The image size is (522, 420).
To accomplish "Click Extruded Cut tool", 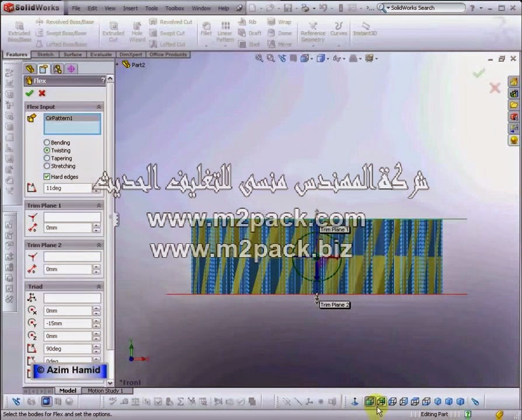I will coord(113,32).
